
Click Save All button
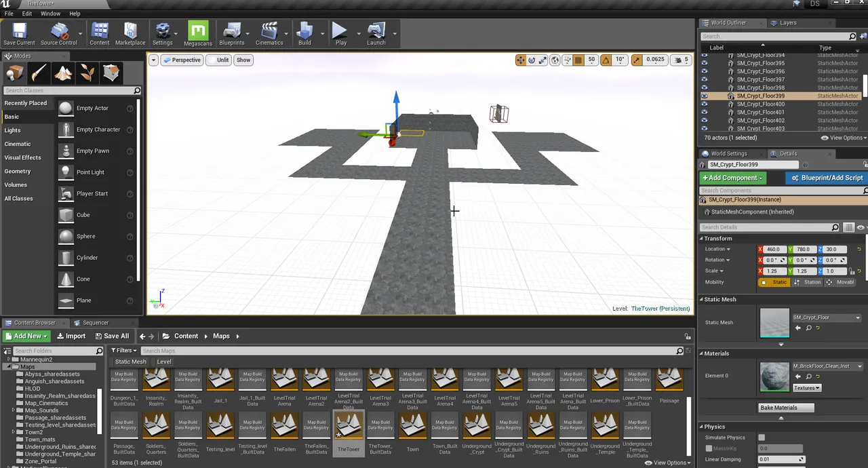(x=112, y=336)
